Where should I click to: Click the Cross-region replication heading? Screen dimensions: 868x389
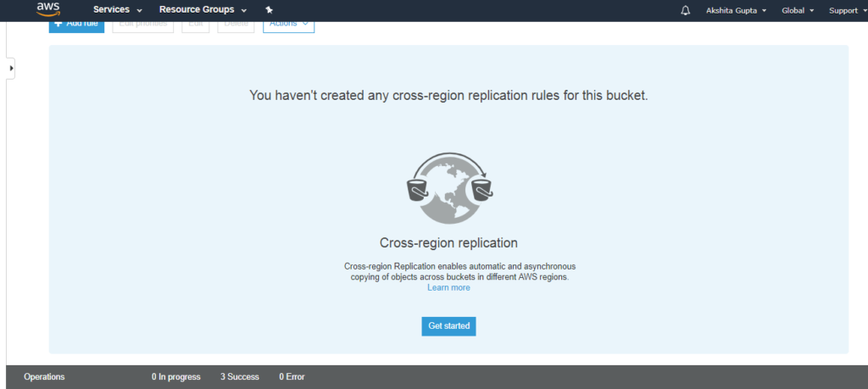pyautogui.click(x=449, y=243)
